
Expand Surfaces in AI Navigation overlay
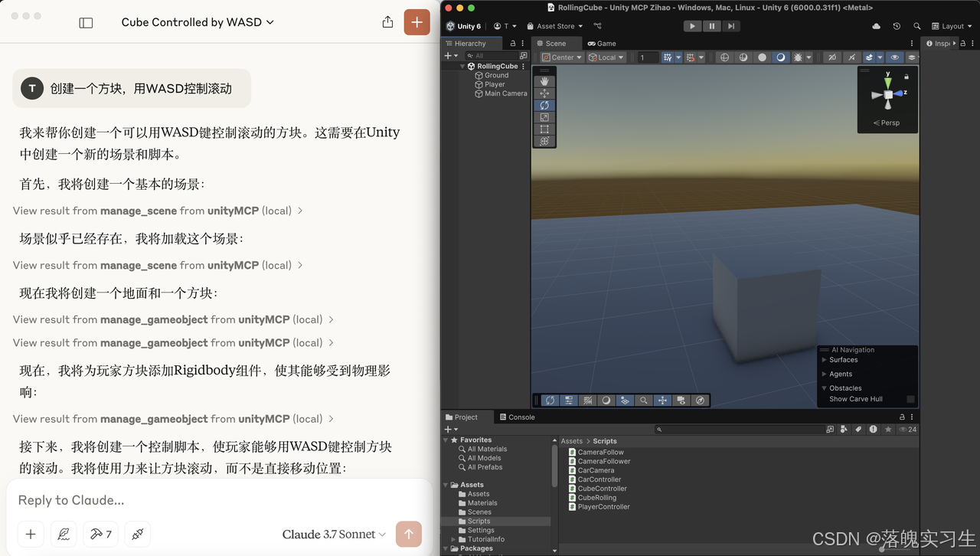coord(824,360)
